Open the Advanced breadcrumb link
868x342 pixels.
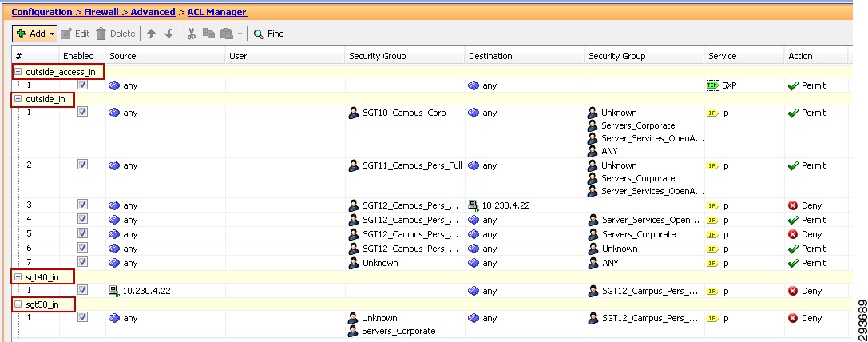click(x=153, y=12)
